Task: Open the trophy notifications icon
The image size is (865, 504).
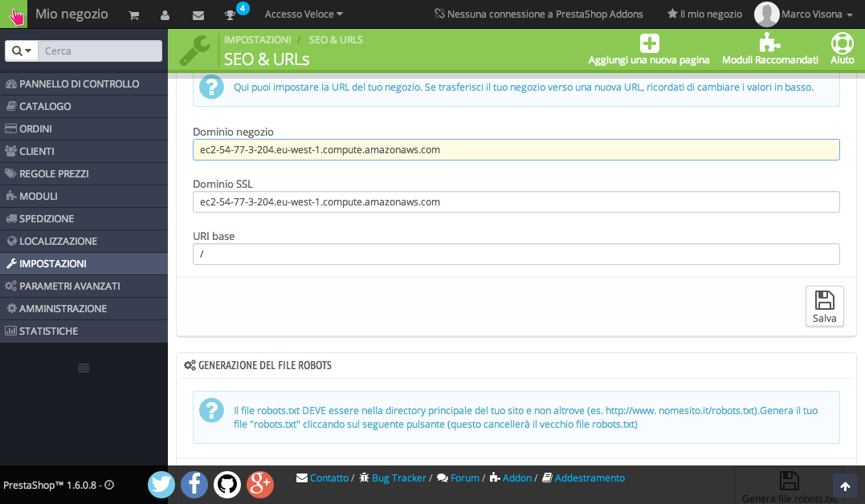Action: click(230, 15)
